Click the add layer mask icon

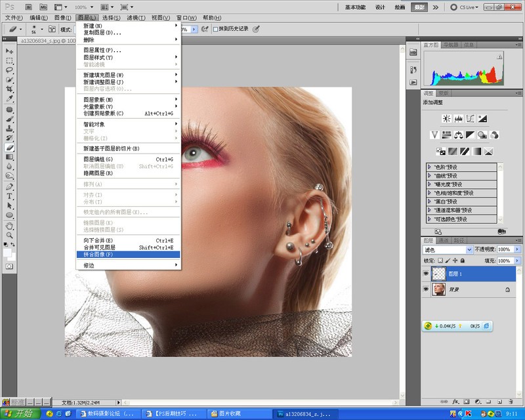(x=467, y=401)
